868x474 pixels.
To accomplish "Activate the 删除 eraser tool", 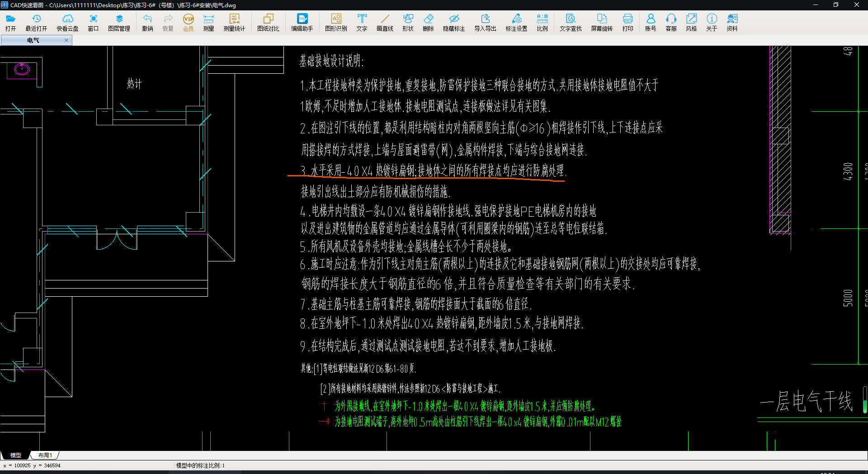I will pos(428,22).
